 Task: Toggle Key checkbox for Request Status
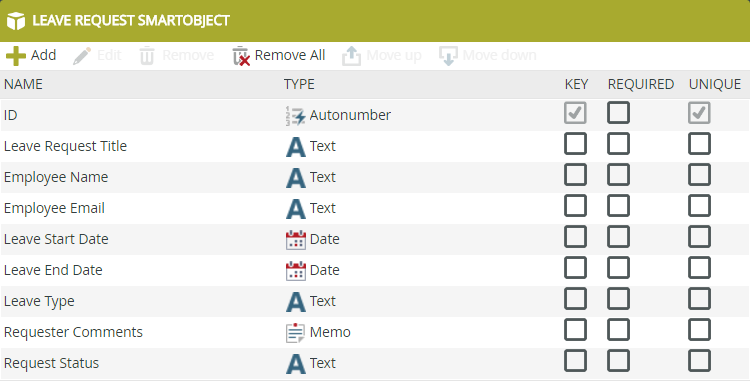[575, 361]
